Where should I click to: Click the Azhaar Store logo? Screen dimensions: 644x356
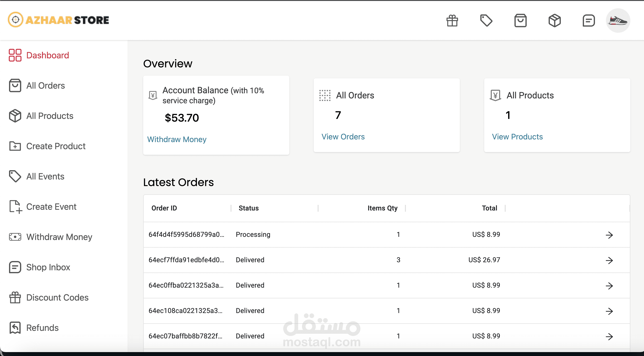tap(59, 20)
